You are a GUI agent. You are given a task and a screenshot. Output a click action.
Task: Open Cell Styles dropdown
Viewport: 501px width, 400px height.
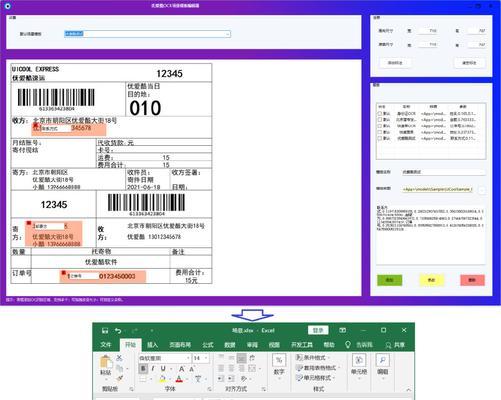315,378
